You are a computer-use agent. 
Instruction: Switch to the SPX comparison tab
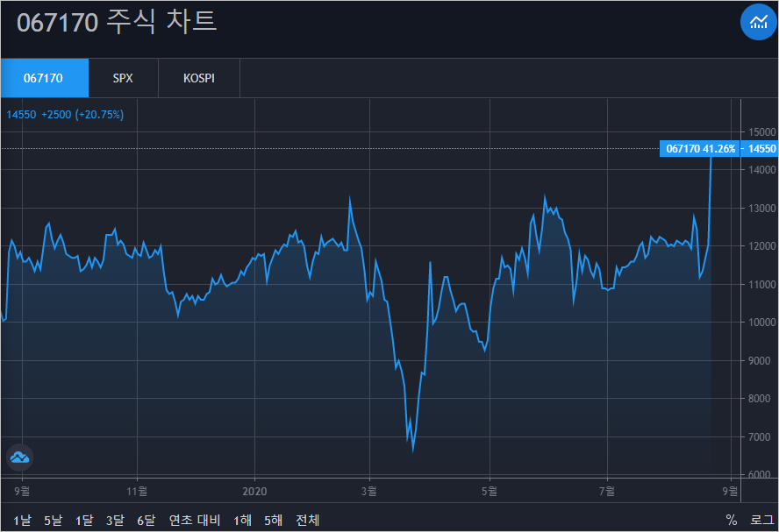point(123,78)
